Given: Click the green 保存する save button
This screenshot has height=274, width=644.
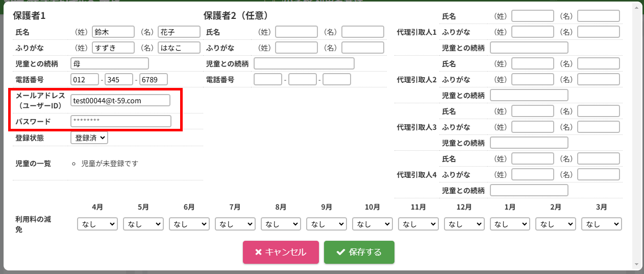Looking at the screenshot, I should [x=359, y=252].
